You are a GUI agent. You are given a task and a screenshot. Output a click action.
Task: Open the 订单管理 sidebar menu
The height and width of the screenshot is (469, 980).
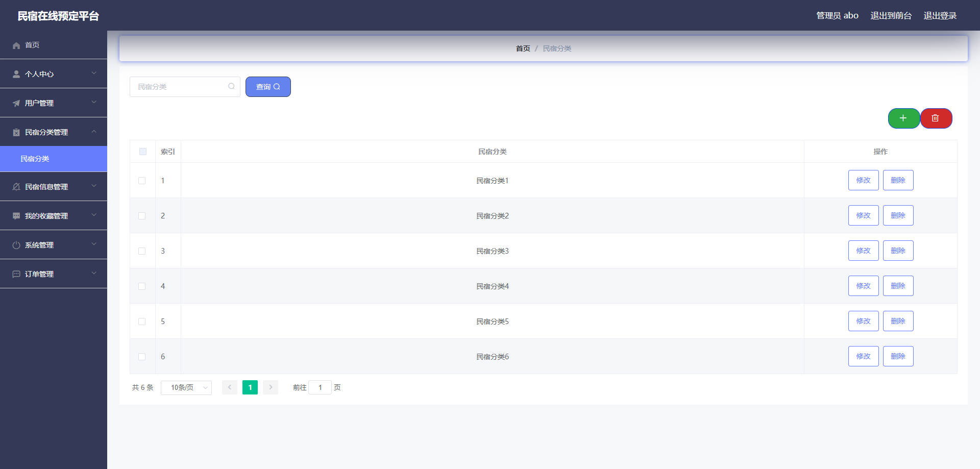click(54, 274)
